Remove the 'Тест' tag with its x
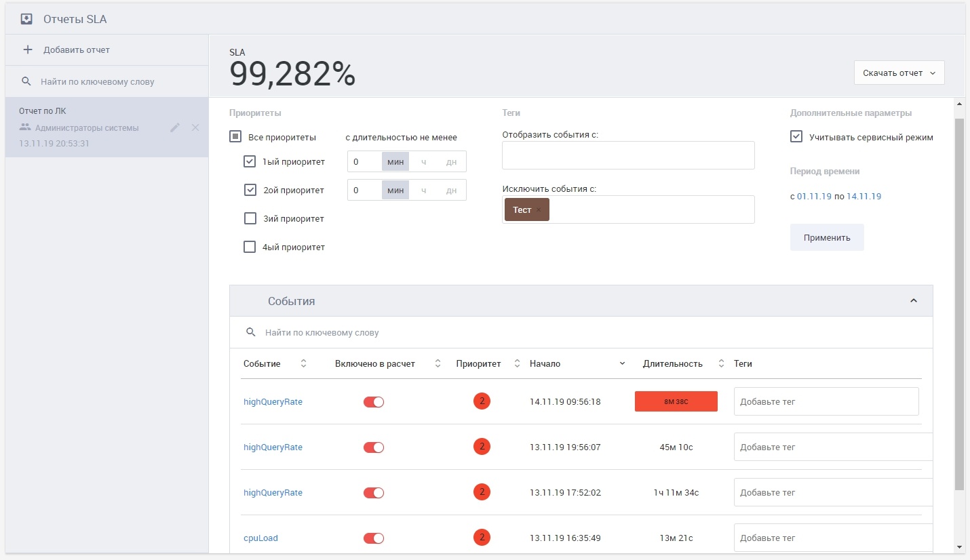The image size is (970, 560). [x=539, y=210]
